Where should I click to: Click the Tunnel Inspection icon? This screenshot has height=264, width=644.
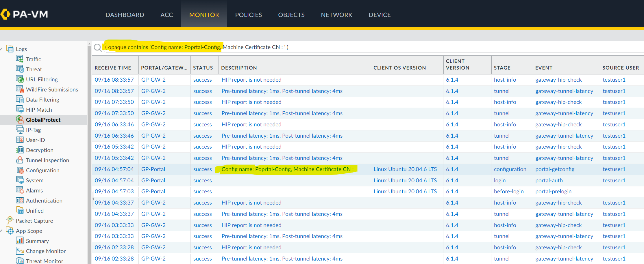point(20,160)
